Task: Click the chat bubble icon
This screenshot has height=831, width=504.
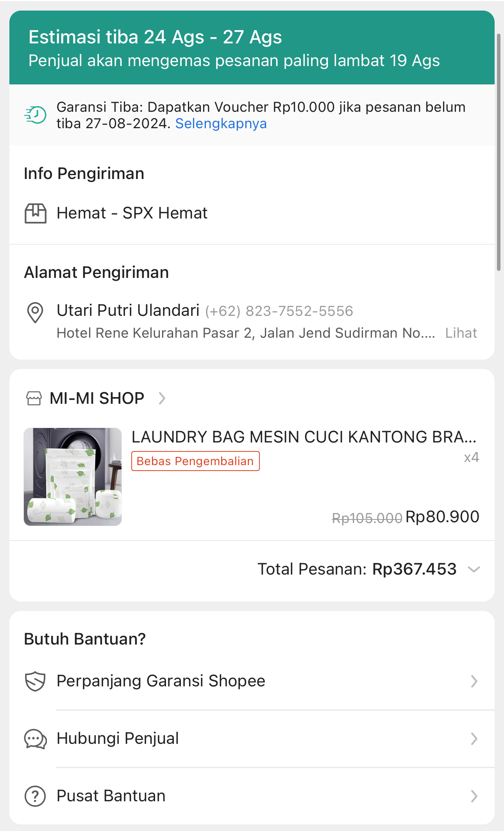Action: (35, 739)
